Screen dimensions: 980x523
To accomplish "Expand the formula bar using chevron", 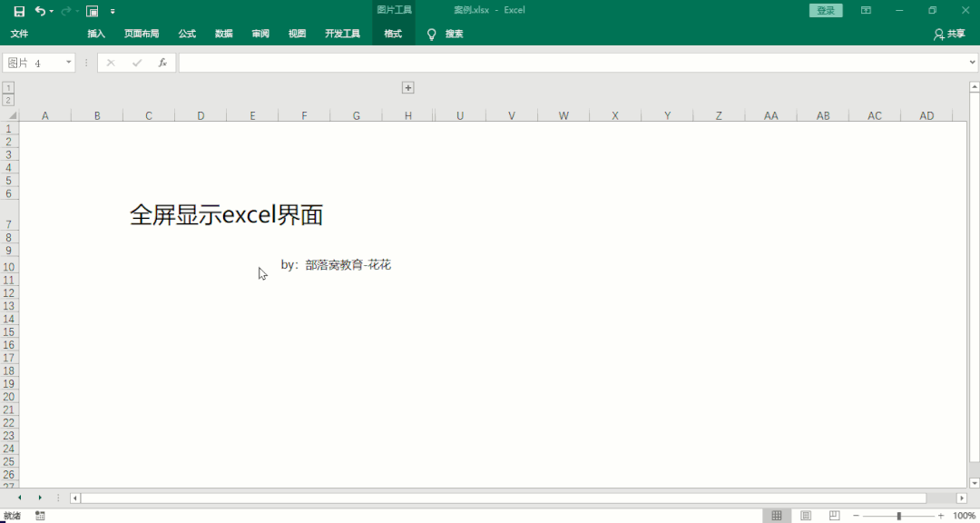I will 973,63.
